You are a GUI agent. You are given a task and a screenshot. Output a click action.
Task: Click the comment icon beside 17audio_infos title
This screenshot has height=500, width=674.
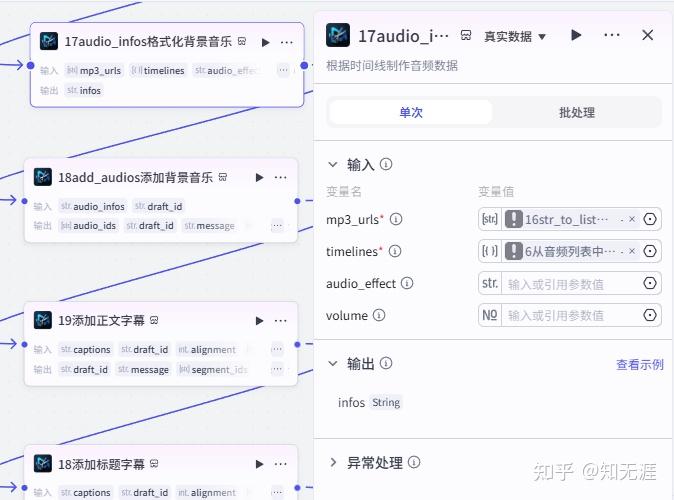(242, 41)
